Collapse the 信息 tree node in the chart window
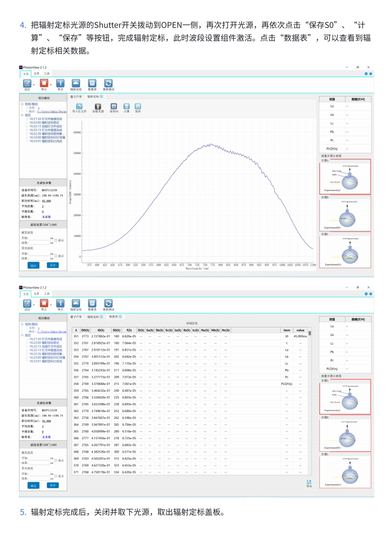 click(x=22, y=115)
